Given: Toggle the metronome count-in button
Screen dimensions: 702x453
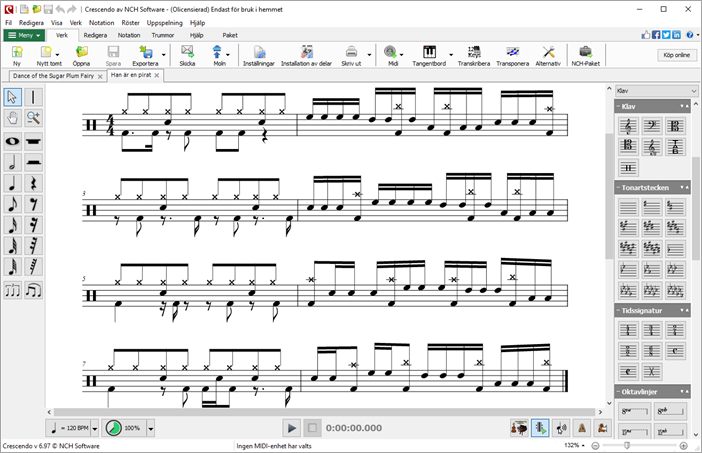Looking at the screenshot, I should coord(603,428).
